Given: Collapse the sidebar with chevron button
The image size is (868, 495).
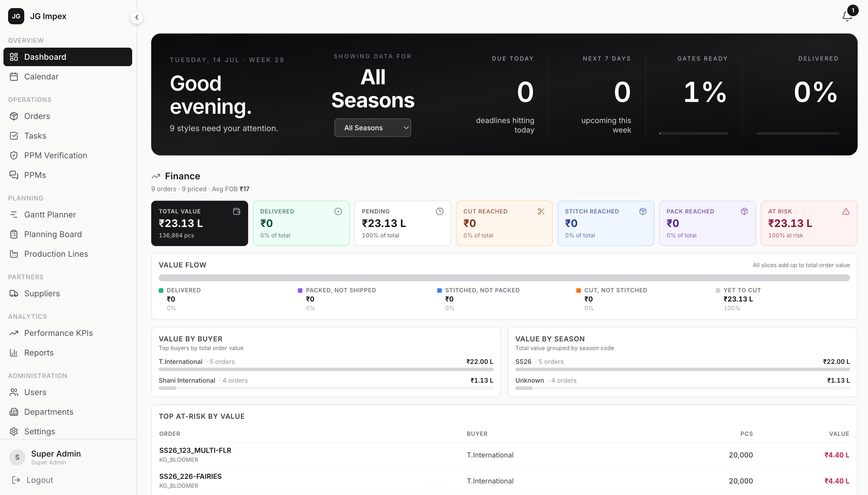Looking at the screenshot, I should point(136,17).
